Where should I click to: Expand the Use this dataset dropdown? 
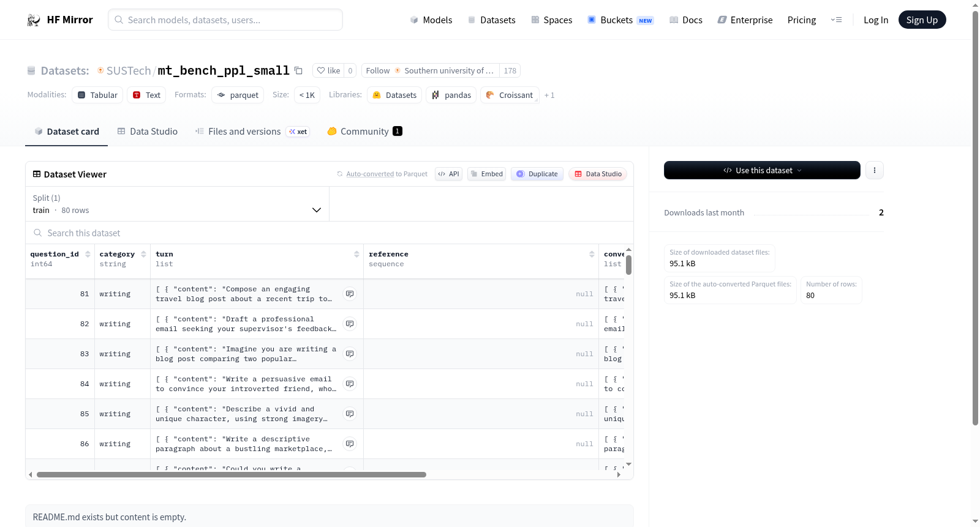click(x=762, y=170)
